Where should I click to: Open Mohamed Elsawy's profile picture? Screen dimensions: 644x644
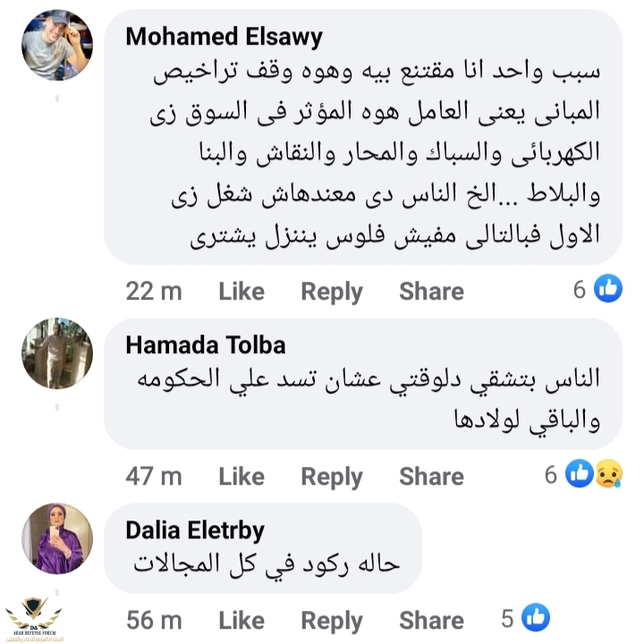tap(57, 45)
